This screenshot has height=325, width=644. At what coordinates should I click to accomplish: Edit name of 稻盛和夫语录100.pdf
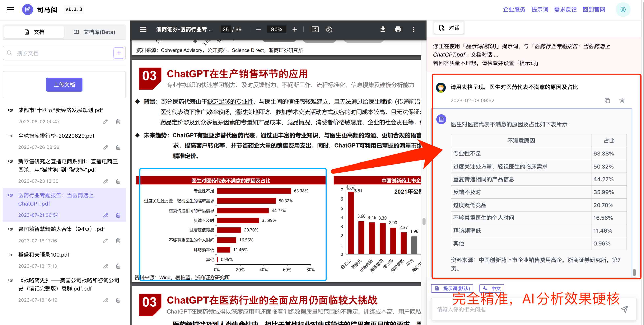pos(106,266)
